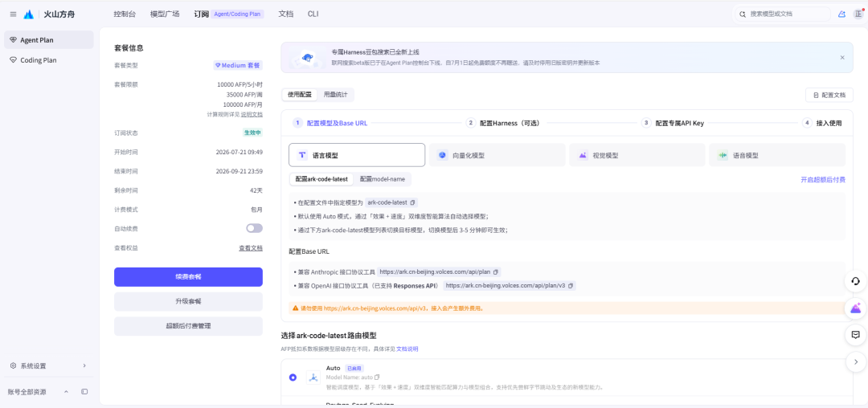Open the 订阅 nav item
The width and height of the screenshot is (868, 408).
click(202, 14)
